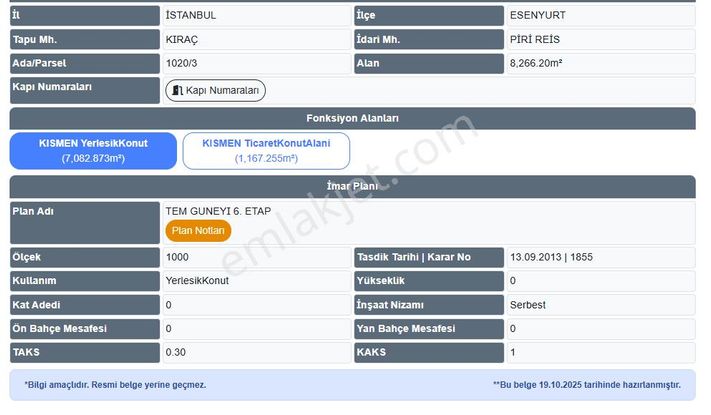This screenshot has width=711, height=415.
Task: Select the Tasdik Tarihi value 13.09.2013 | 1855
Action: 551,257
